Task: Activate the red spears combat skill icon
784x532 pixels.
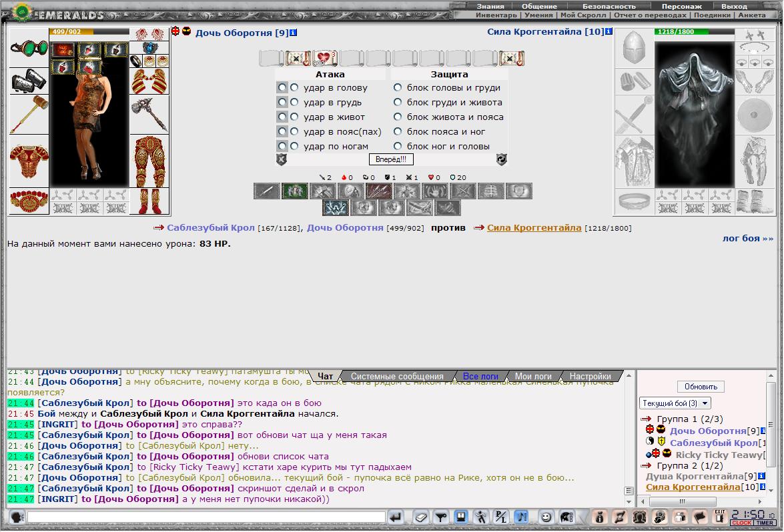Action: click(x=378, y=191)
